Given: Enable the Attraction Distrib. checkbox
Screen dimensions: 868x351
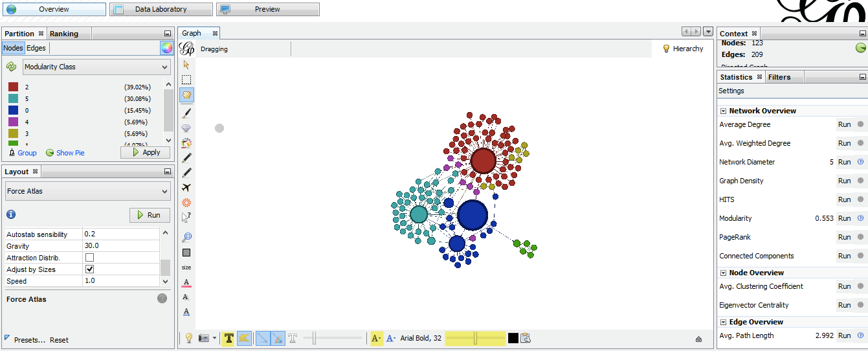Looking at the screenshot, I should 90,258.
